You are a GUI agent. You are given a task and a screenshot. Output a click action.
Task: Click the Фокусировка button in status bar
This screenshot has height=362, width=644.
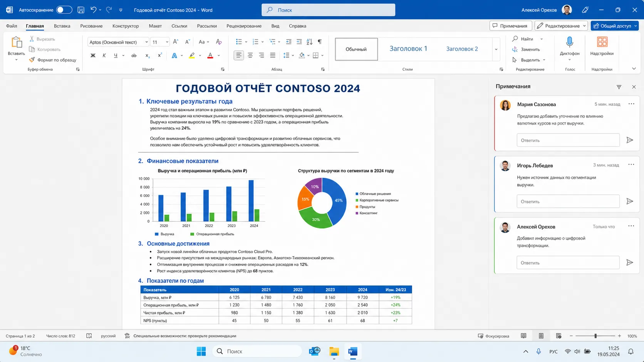[x=494, y=336]
